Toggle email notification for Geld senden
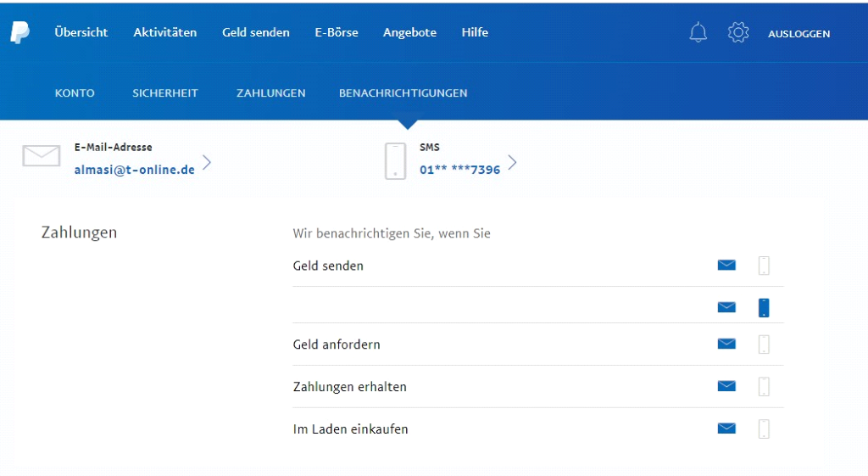Viewport: 868px width, 476px height. [x=726, y=266]
